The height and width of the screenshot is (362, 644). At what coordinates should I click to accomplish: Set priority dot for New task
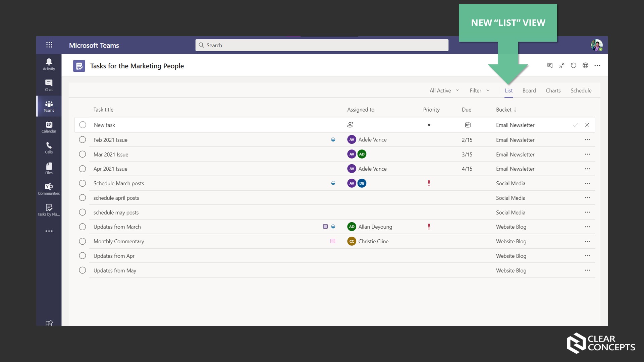click(429, 125)
